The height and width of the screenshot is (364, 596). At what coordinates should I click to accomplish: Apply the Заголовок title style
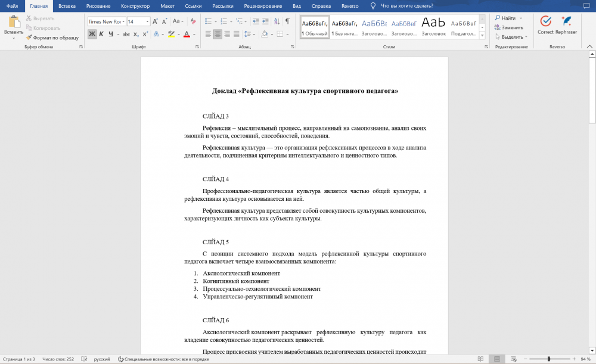pos(433,27)
